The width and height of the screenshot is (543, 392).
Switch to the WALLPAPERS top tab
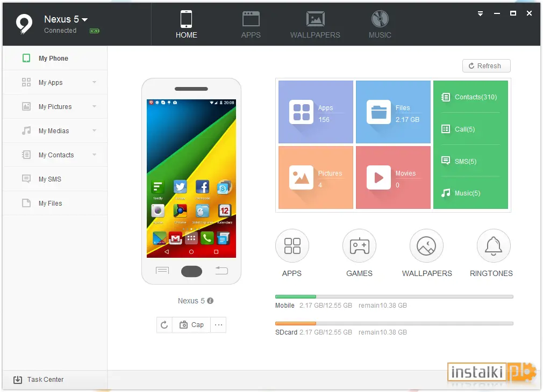coord(315,24)
